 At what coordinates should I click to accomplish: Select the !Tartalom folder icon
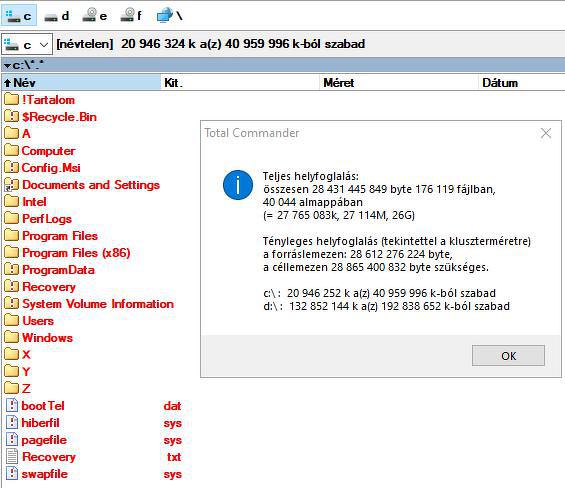[x=12, y=99]
